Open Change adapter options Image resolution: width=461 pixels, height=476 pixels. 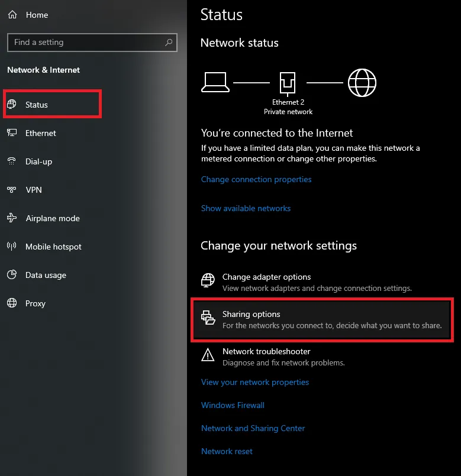pyautogui.click(x=266, y=277)
